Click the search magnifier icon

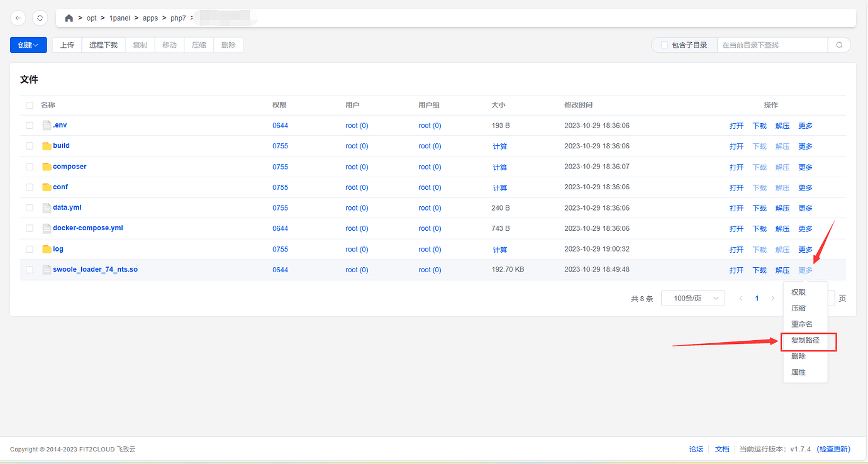[x=840, y=45]
